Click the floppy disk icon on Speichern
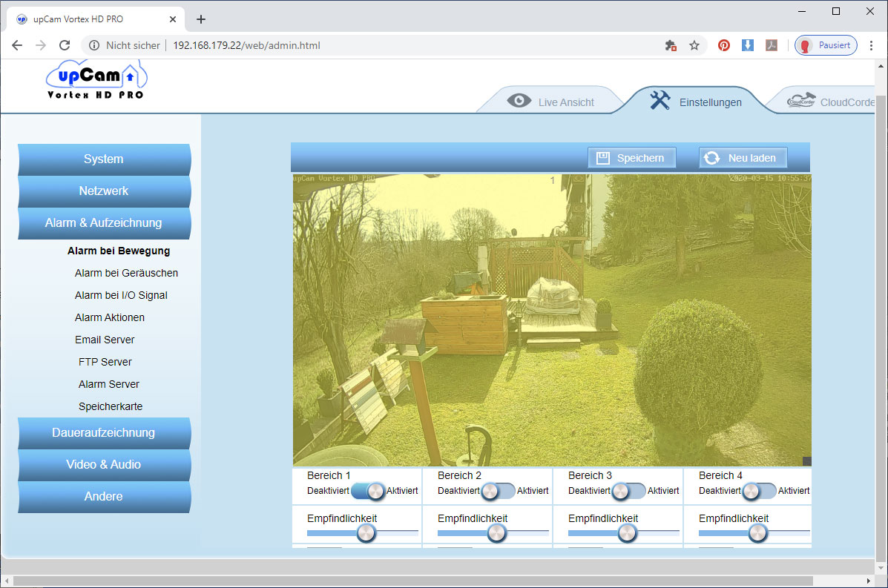The height and width of the screenshot is (588, 888). 602,158
